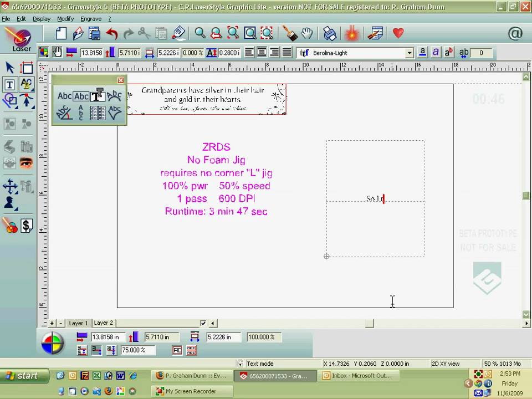Screen dimensions: 532x399
Task: Click the 0.2800 text height field
Action: point(229,53)
